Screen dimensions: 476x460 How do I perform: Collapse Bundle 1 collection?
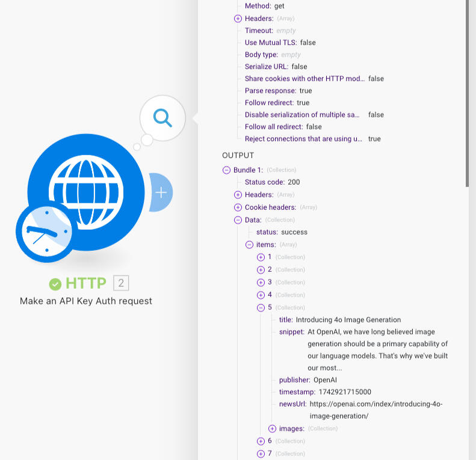[226, 170]
